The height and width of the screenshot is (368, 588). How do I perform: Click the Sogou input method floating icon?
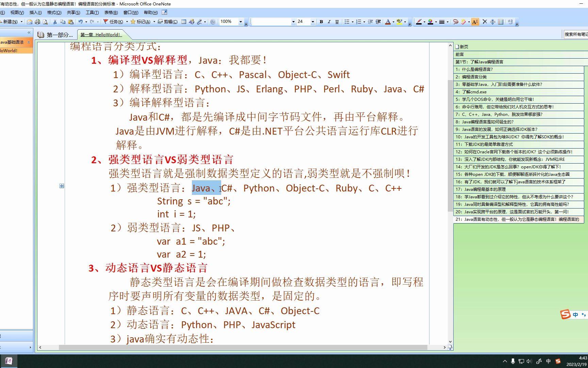pos(565,315)
